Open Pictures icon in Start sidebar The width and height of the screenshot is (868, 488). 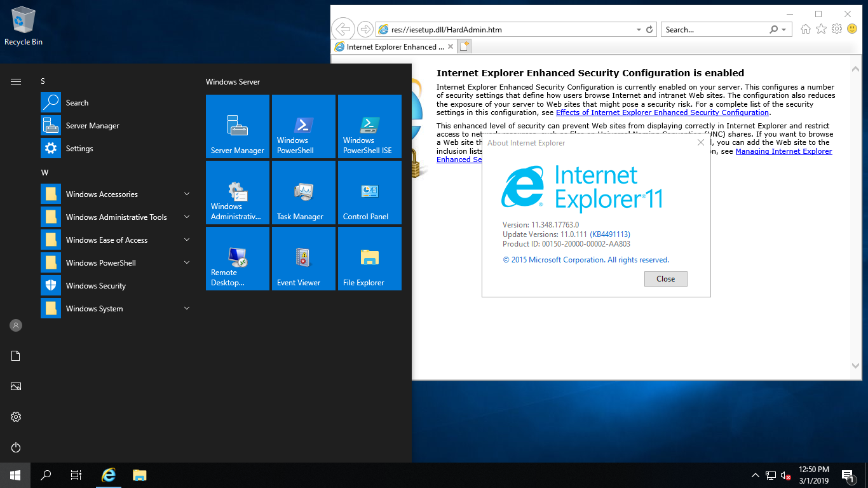pyautogui.click(x=16, y=386)
